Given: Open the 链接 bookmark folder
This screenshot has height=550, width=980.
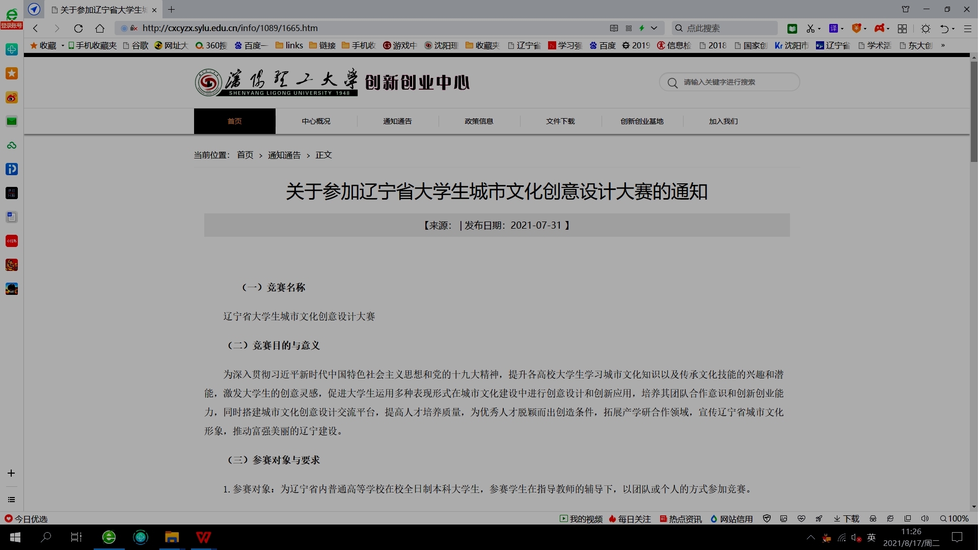Looking at the screenshot, I should (322, 46).
